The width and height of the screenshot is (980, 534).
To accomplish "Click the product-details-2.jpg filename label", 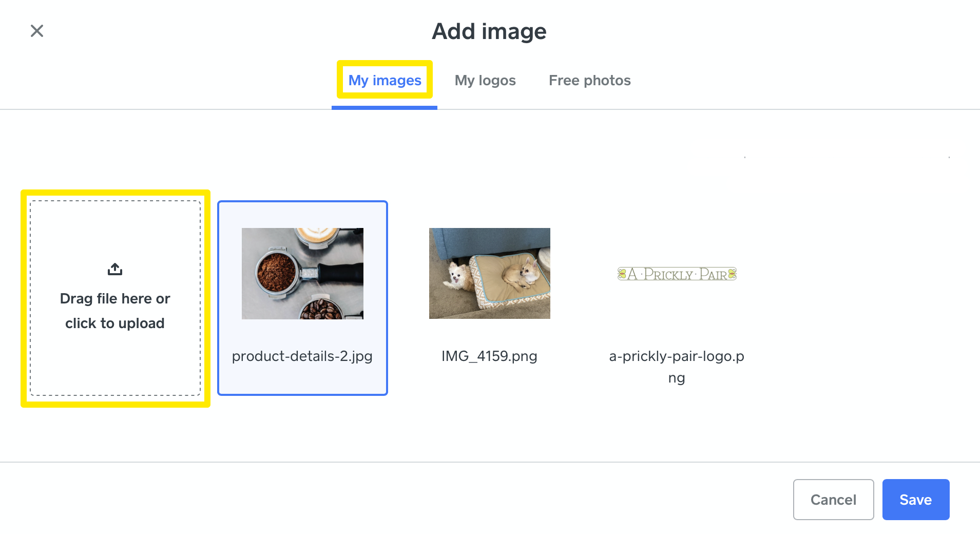I will click(302, 356).
